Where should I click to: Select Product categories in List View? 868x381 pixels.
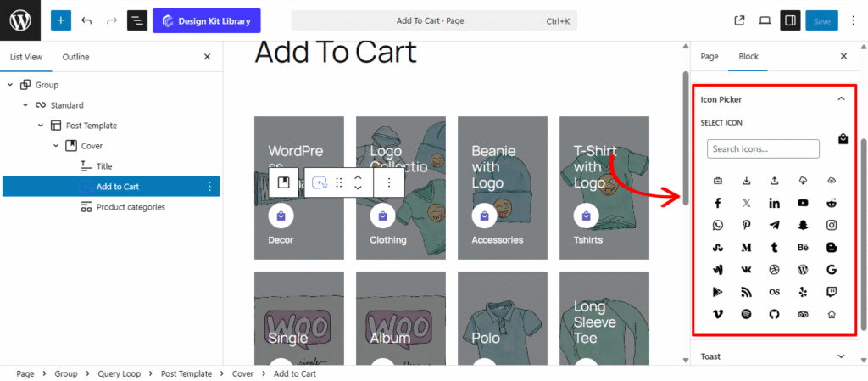130,207
